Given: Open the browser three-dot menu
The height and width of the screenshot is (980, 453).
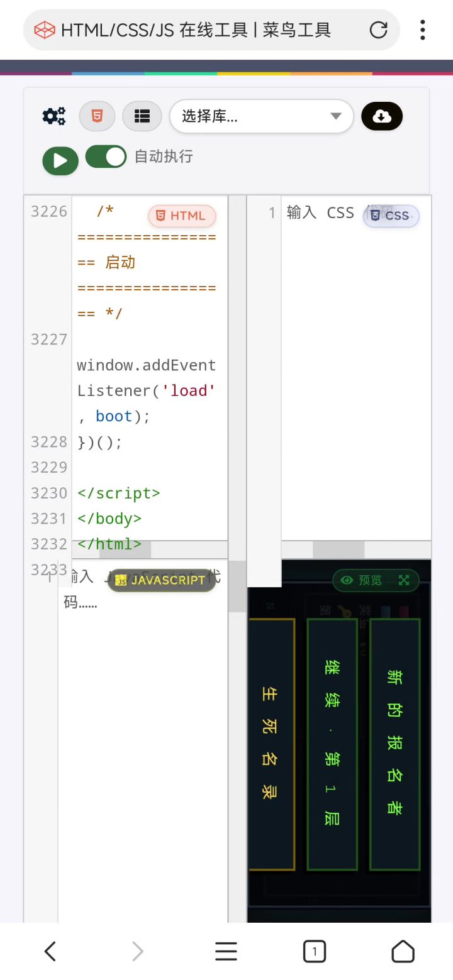Looking at the screenshot, I should coord(423,30).
